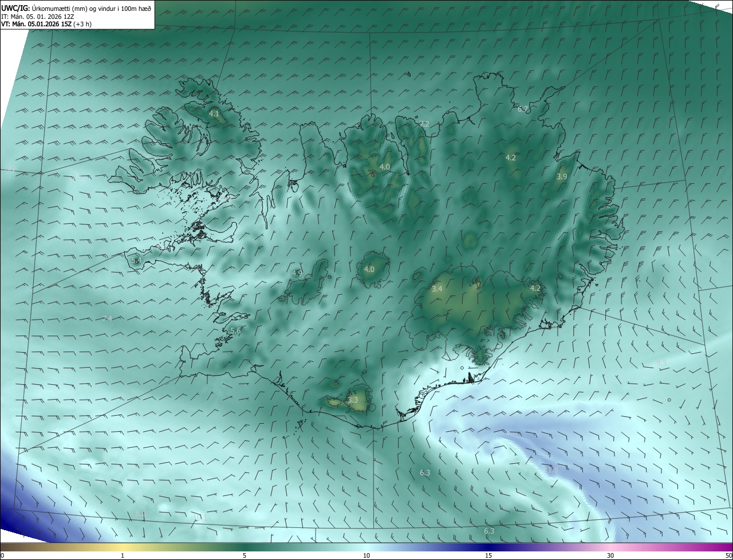Click the 3.9 value label on the map
The image size is (733, 560).
(x=562, y=177)
